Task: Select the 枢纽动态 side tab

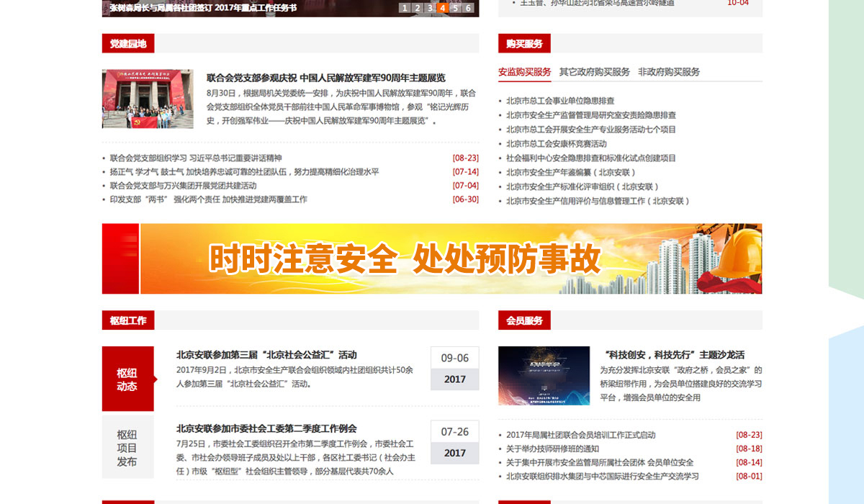Action: pyautogui.click(x=127, y=379)
